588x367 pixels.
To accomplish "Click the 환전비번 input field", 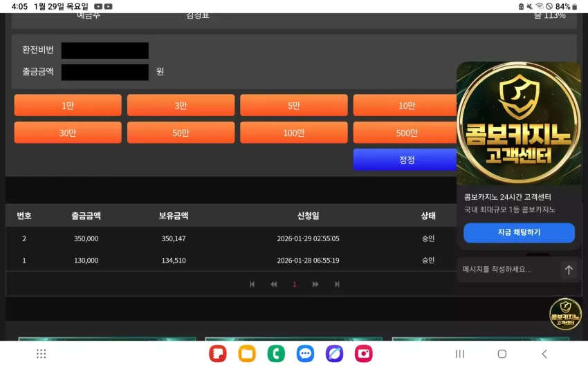I will pos(105,50).
